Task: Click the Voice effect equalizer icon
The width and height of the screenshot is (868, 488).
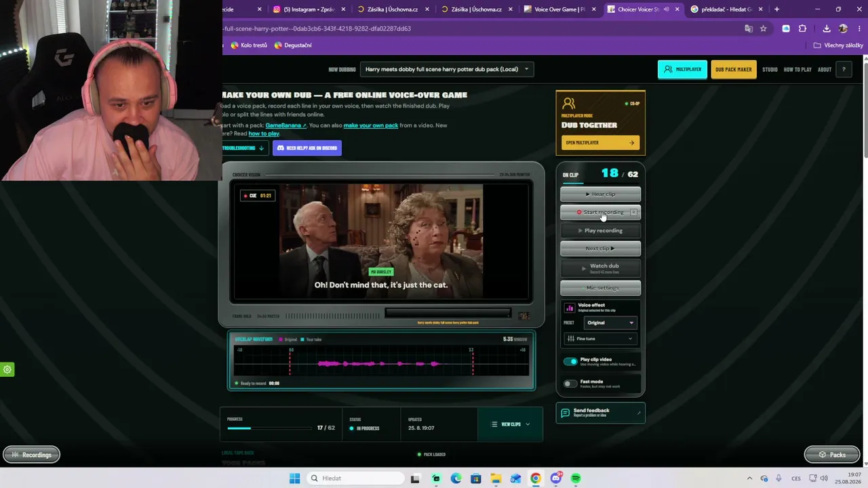Action: (570, 308)
